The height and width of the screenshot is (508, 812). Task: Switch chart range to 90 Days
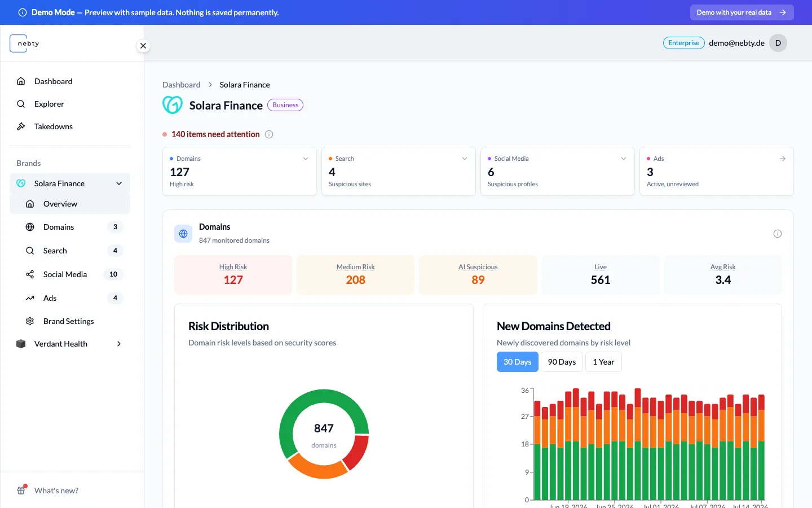point(562,362)
